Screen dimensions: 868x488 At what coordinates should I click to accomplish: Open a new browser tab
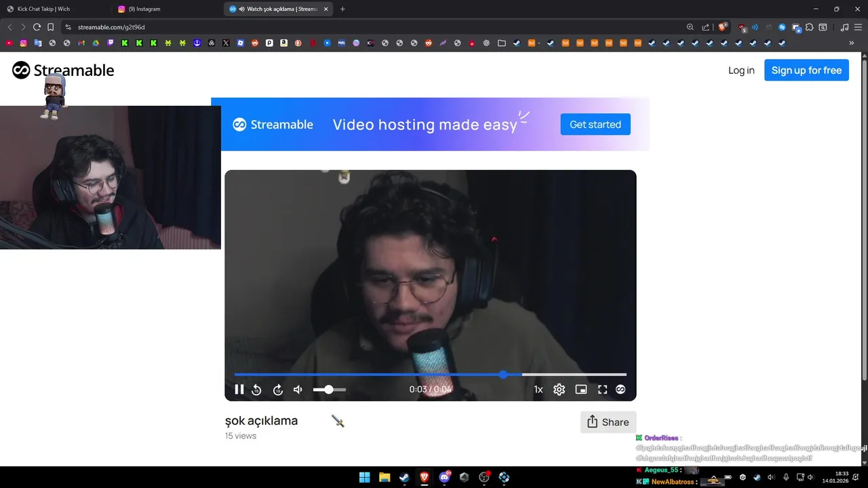coord(342,9)
